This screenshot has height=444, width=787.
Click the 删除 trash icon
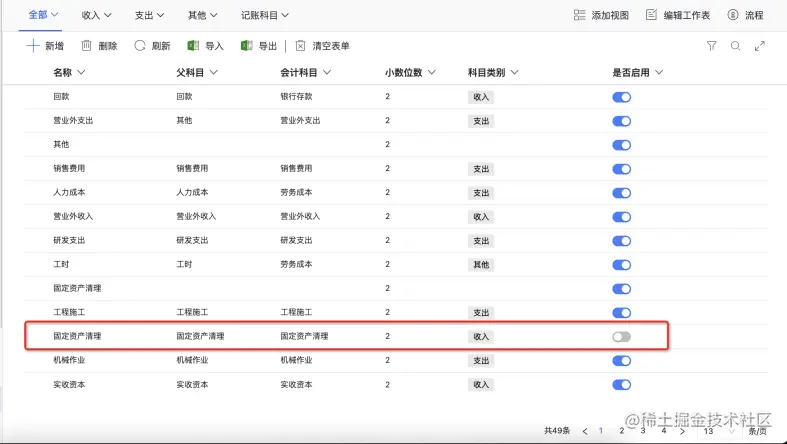pyautogui.click(x=86, y=46)
